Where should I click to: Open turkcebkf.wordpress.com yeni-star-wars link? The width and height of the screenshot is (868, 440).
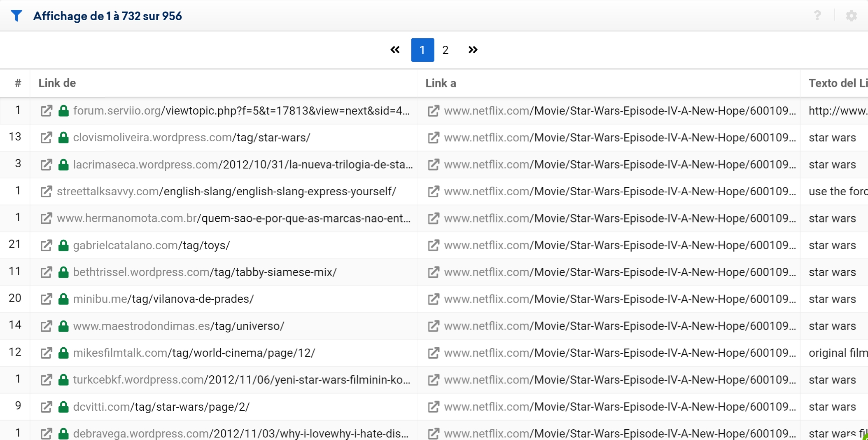tap(242, 380)
